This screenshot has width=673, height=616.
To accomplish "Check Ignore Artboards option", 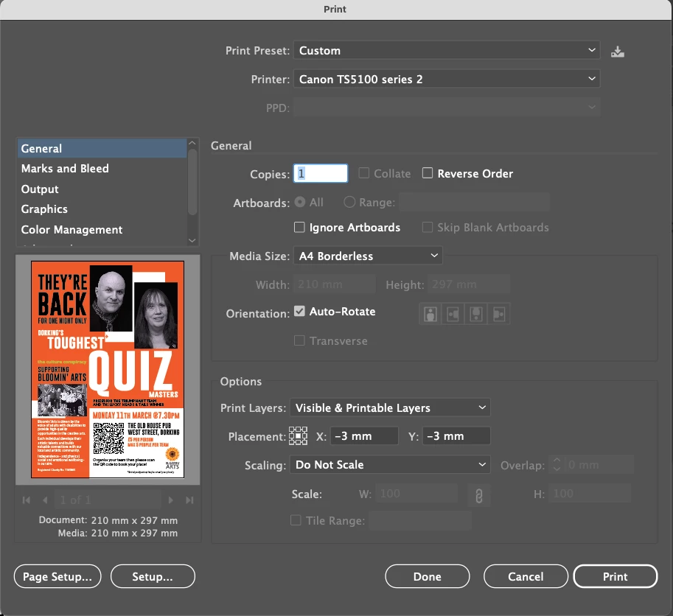I will click(x=299, y=227).
